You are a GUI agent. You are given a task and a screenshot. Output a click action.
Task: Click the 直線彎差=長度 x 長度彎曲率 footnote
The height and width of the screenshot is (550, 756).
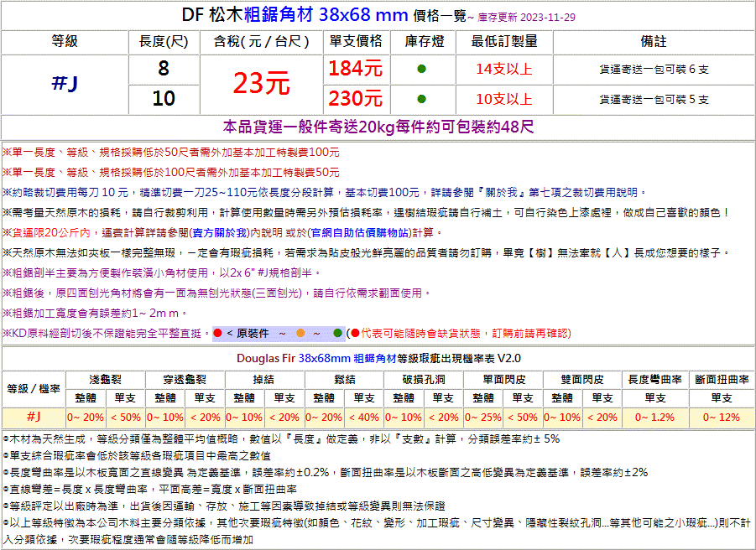pyautogui.click(x=150, y=490)
